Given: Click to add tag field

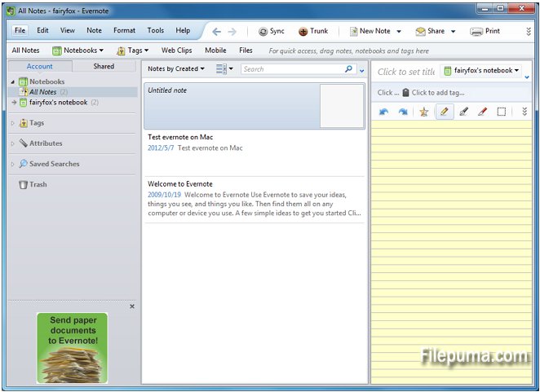Looking at the screenshot, I should [x=438, y=93].
